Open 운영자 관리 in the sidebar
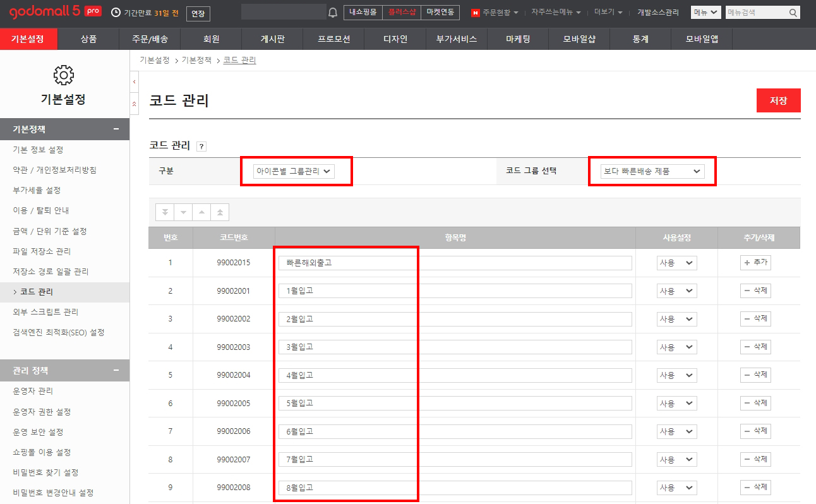This screenshot has width=816, height=504. coord(33,391)
